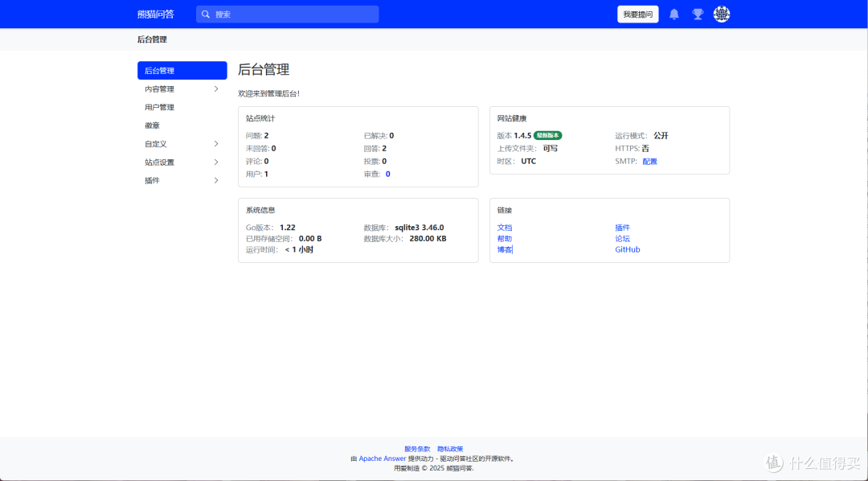Open 服务条款 footer link
This screenshot has height=481, width=868.
[417, 449]
